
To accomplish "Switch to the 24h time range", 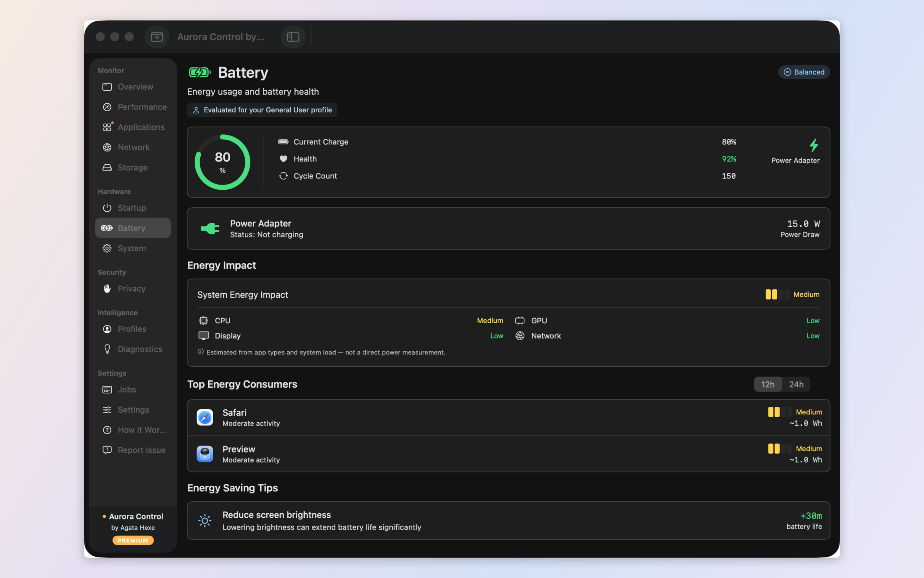I will pyautogui.click(x=796, y=385).
